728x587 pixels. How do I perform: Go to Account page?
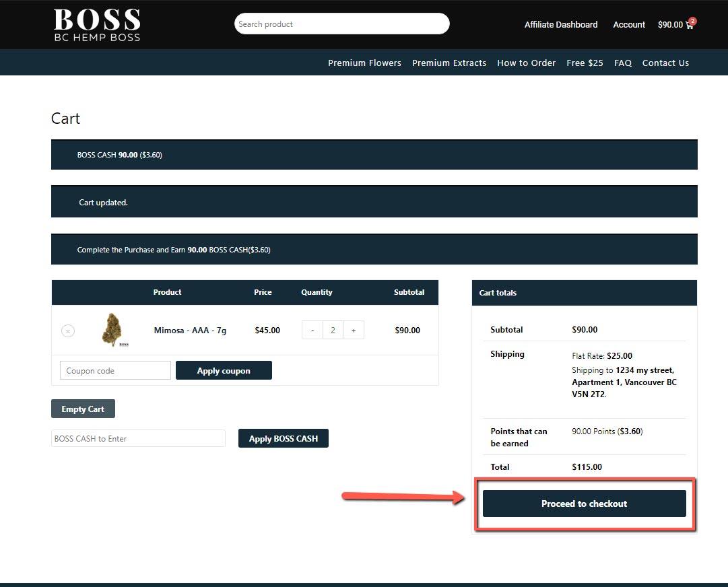click(628, 25)
